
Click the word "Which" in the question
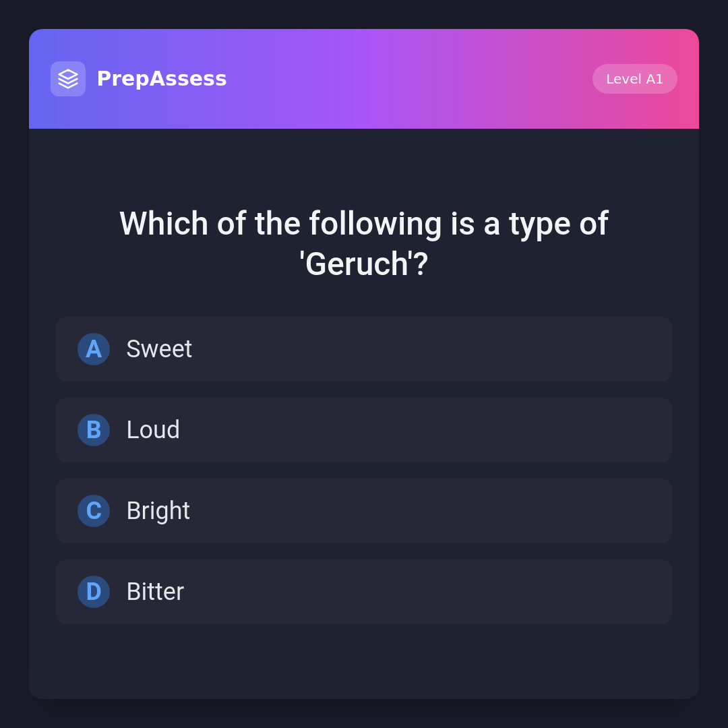tap(164, 224)
